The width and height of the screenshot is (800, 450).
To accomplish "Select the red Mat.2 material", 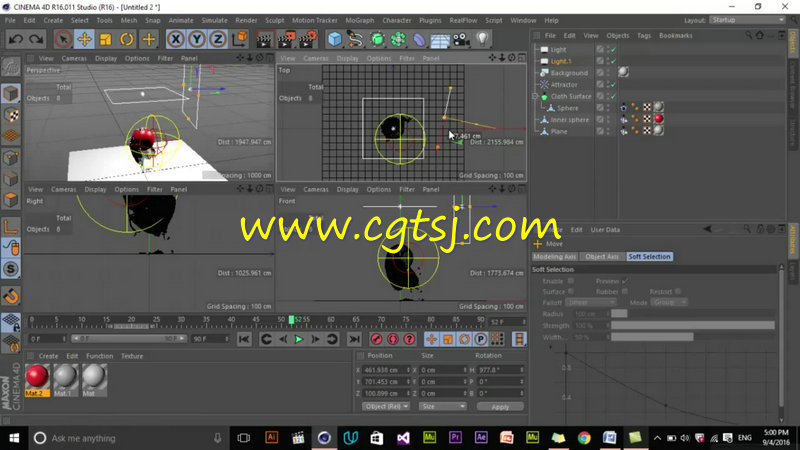I will pos(37,380).
